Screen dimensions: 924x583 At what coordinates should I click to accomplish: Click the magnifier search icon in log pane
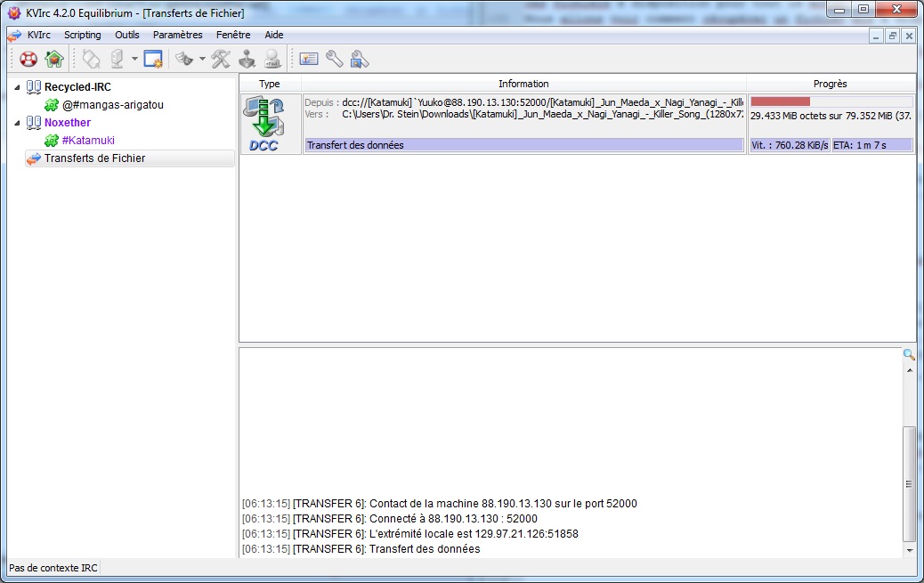(909, 354)
